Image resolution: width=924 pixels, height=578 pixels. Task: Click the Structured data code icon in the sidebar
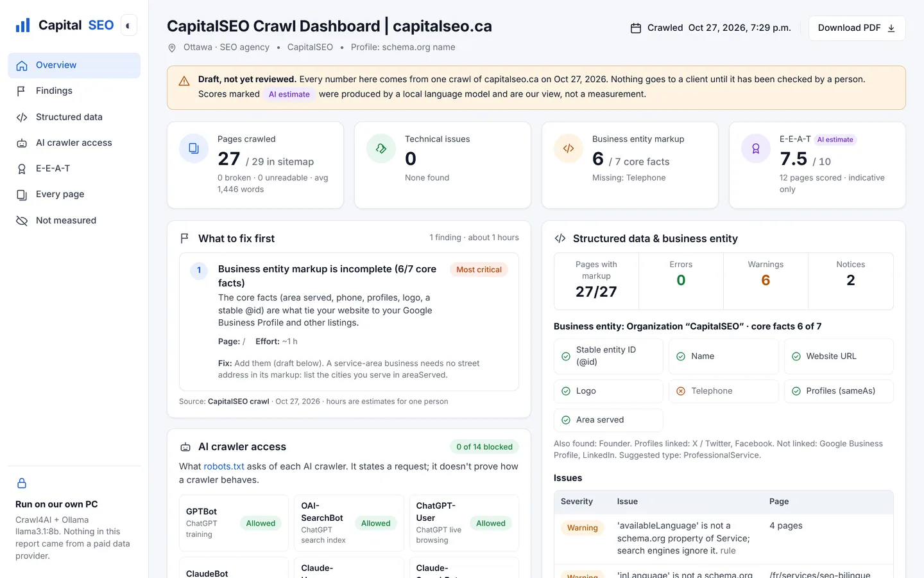pyautogui.click(x=22, y=118)
